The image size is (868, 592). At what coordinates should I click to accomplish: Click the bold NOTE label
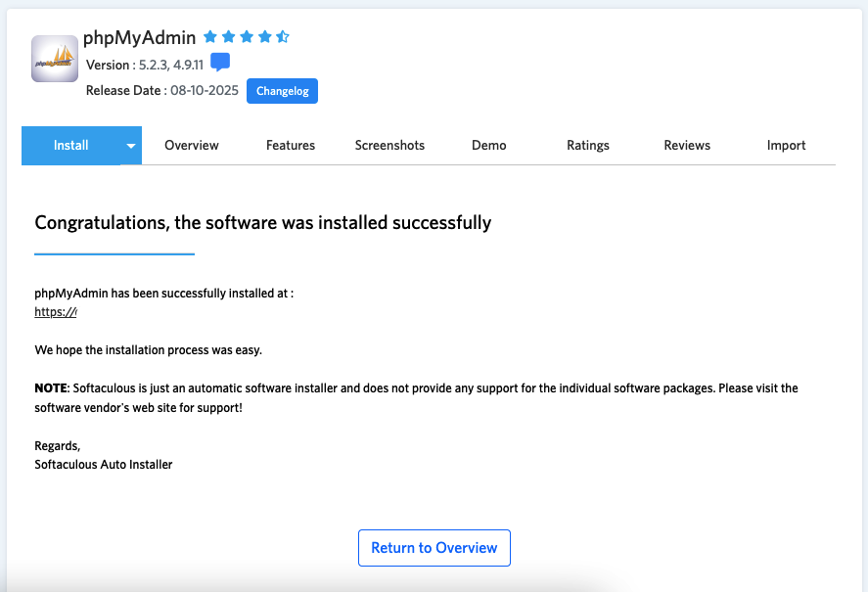(x=51, y=388)
